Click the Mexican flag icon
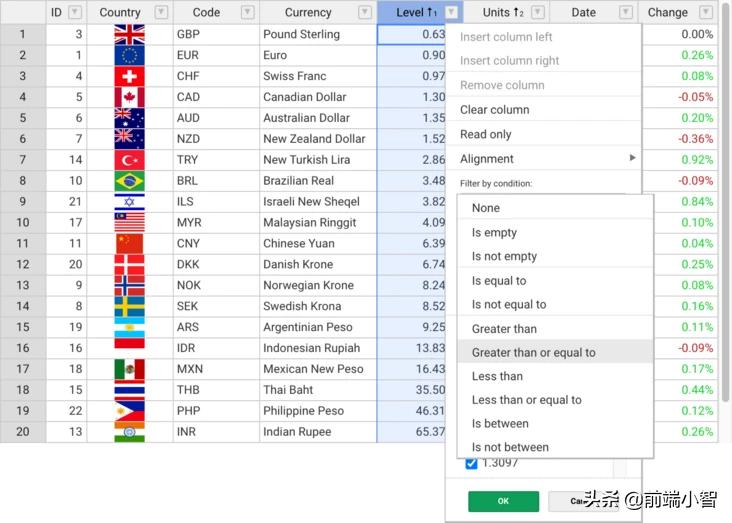732x523 pixels. [129, 369]
